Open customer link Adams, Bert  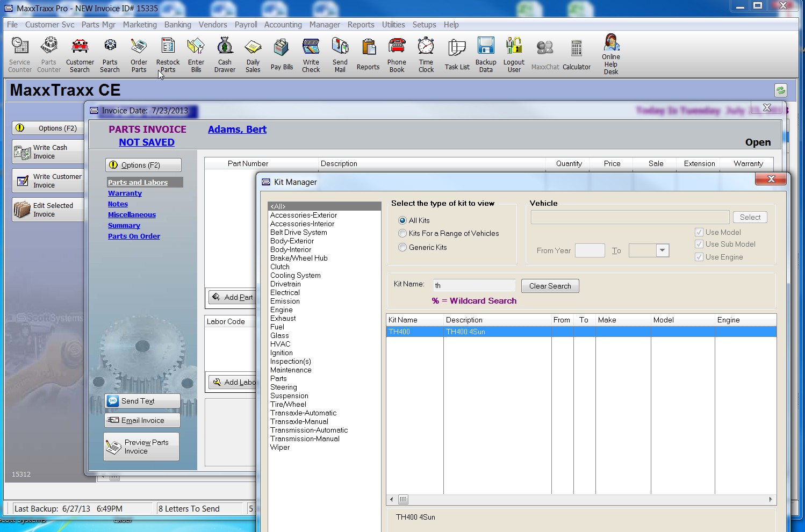237,130
